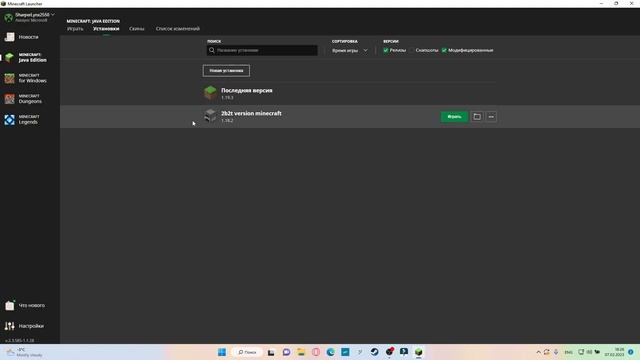Viewport: 640px width, 360px height.
Task: Open the clock and date in taskbar
Action: [x=614, y=352]
